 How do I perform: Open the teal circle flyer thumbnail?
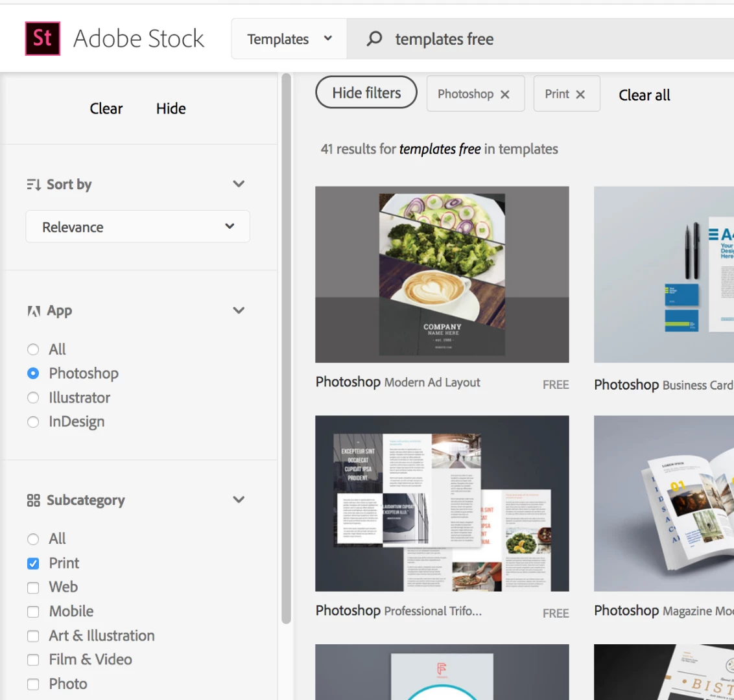coord(442,672)
